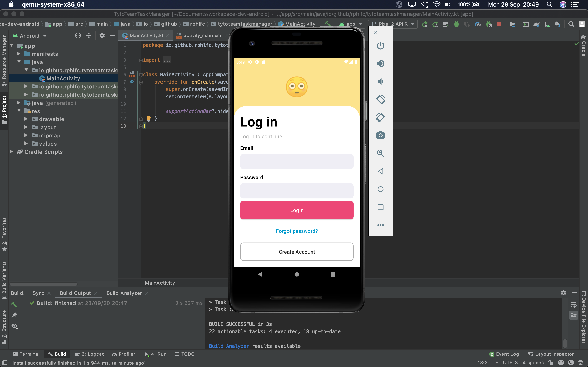Click Logcat at the bottom bar
The image size is (588, 367).
point(89,354)
